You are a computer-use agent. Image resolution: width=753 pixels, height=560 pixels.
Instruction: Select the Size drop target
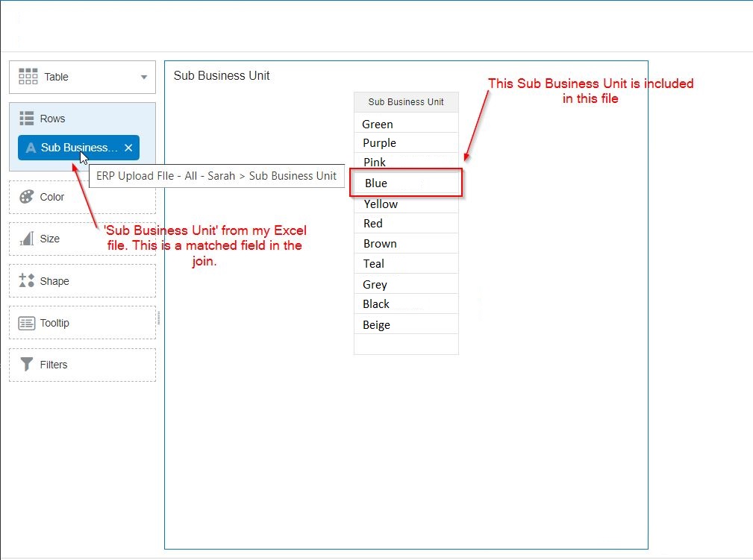click(x=82, y=239)
